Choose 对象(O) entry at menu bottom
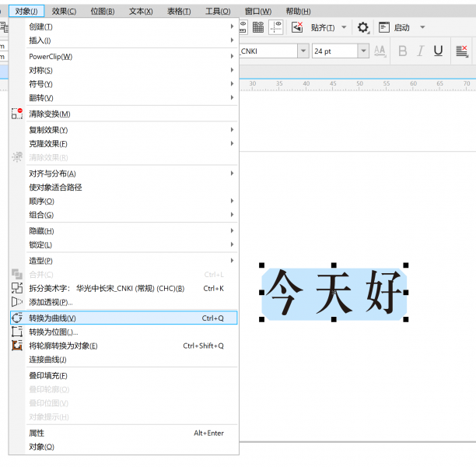This screenshot has width=476, height=467. pyautogui.click(x=131, y=447)
